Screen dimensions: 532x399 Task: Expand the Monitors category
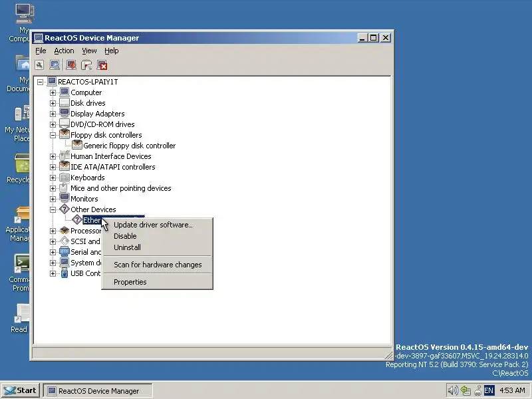coord(53,199)
